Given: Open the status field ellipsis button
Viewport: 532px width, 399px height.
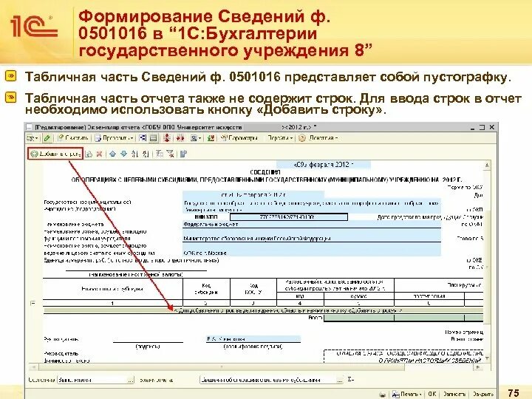Looking at the screenshot, I should pyautogui.click(x=131, y=380).
